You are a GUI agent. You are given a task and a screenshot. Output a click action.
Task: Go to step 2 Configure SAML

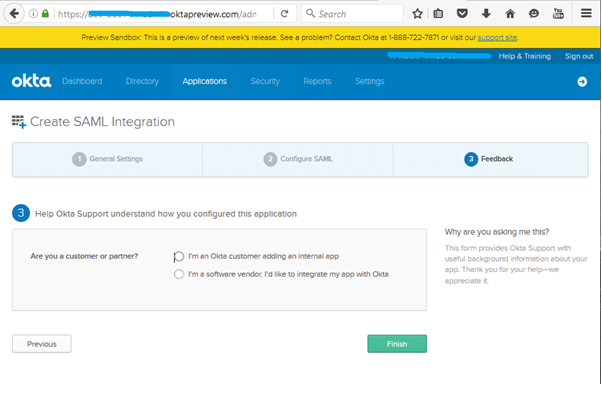[298, 159]
